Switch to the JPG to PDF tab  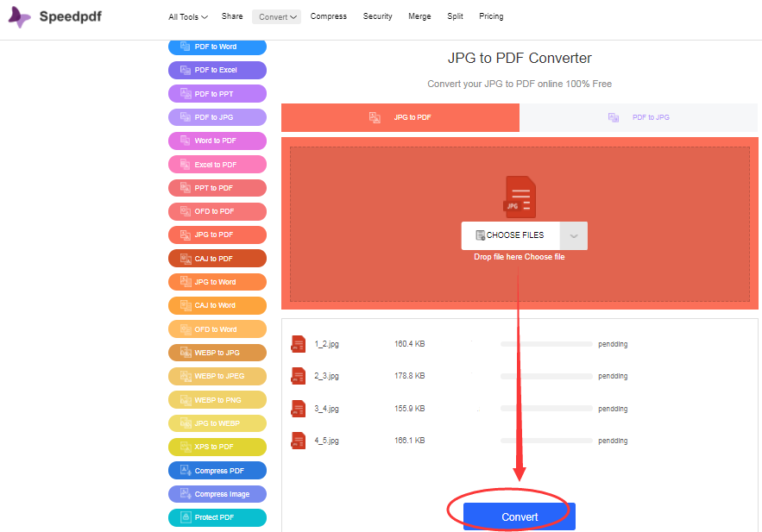[x=400, y=117]
